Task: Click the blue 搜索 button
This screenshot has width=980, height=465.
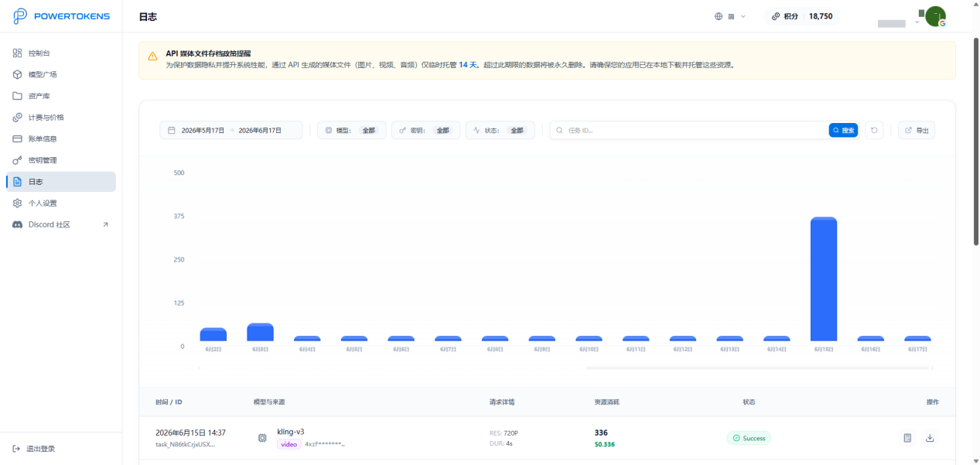Action: point(843,131)
